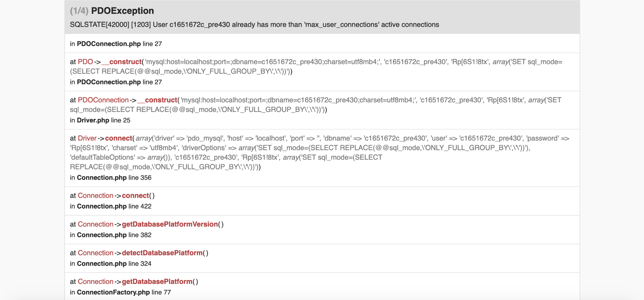
Task: Open the Connection.php line 324 reference
Action: tap(111, 264)
